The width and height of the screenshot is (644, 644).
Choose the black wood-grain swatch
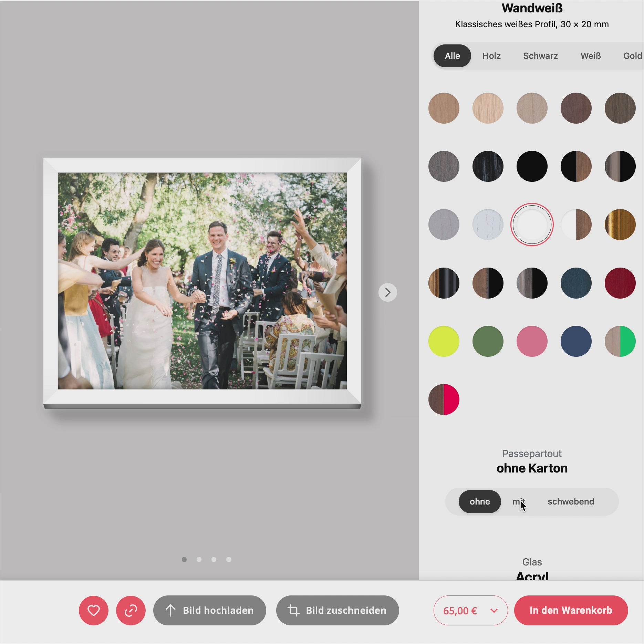[488, 166]
